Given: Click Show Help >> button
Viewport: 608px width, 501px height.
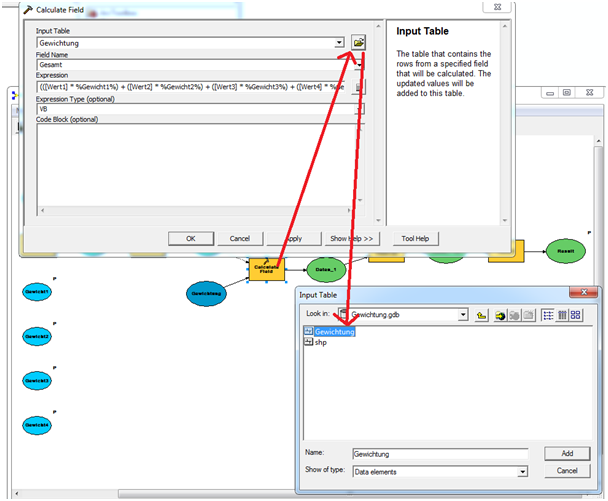Looking at the screenshot, I should coord(352,238).
